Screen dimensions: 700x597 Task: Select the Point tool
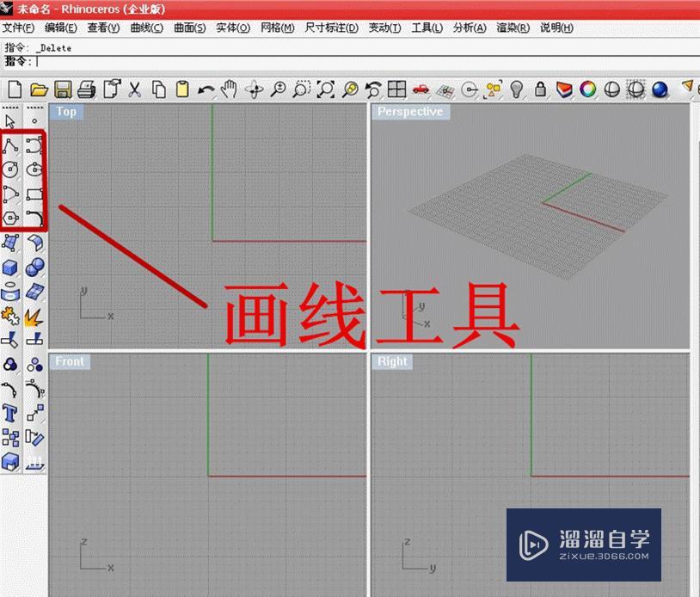[34, 120]
